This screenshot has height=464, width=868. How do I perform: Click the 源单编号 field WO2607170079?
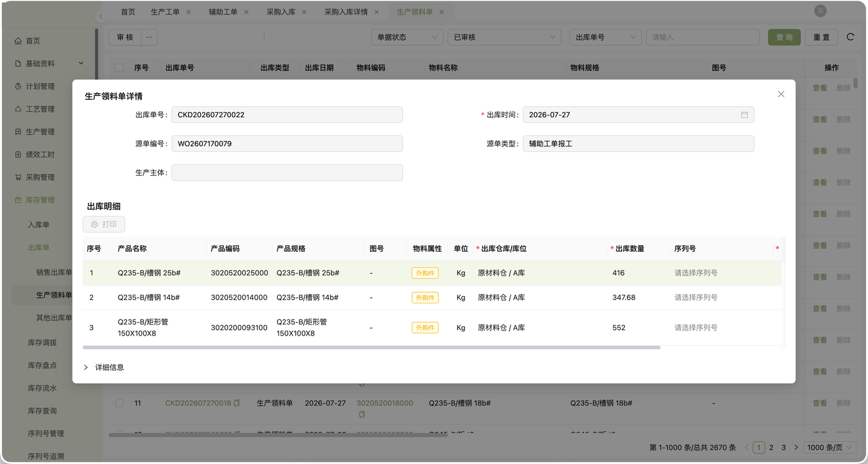(x=287, y=144)
